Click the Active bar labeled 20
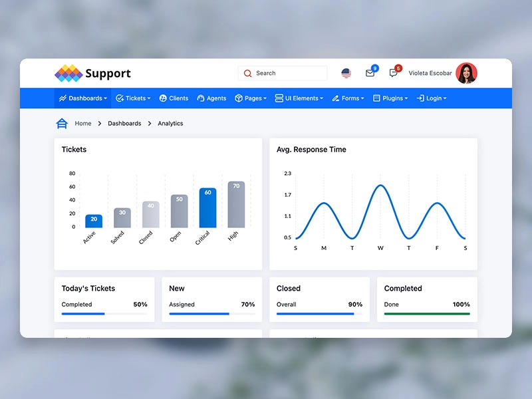 (x=94, y=221)
